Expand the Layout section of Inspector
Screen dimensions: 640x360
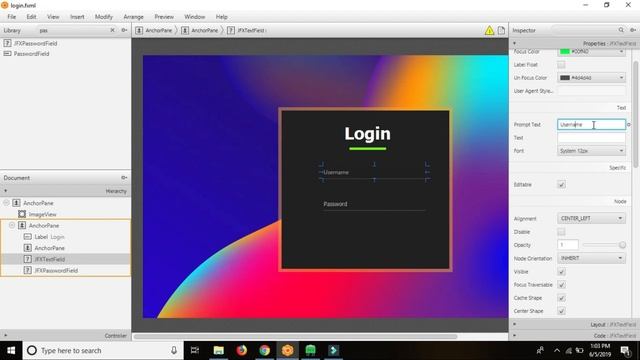point(514,324)
